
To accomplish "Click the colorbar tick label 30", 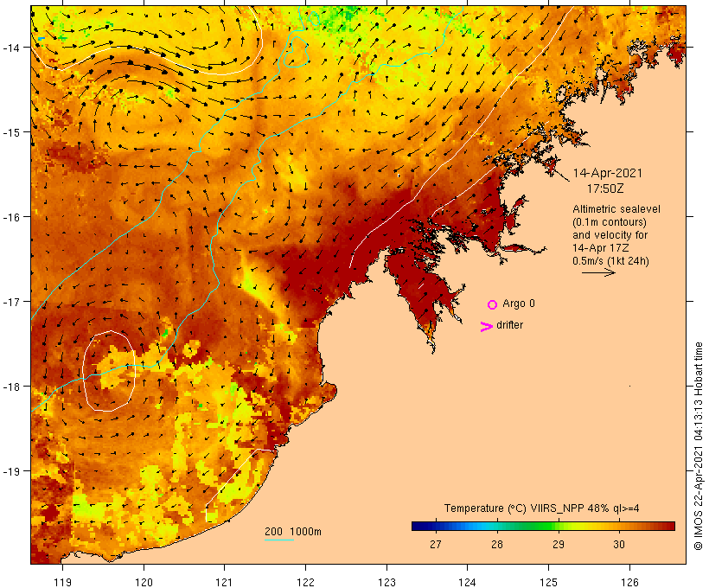I will [619, 544].
